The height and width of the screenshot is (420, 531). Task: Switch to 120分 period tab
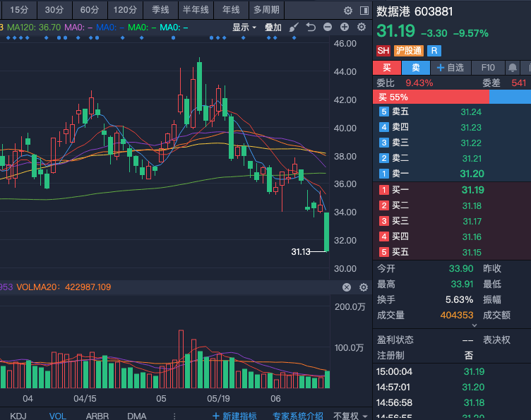pyautogui.click(x=125, y=10)
